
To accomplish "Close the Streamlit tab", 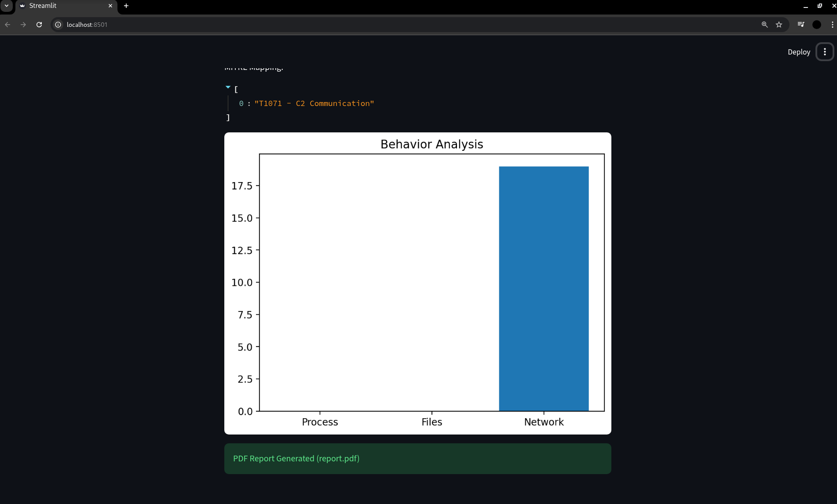I will [x=110, y=6].
